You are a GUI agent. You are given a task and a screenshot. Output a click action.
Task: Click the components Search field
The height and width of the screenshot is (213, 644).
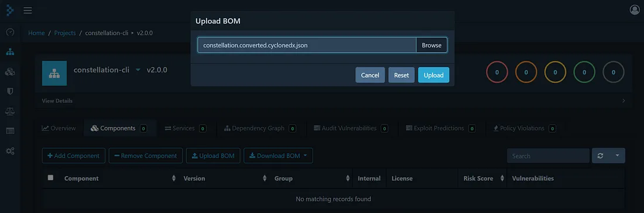pos(549,156)
